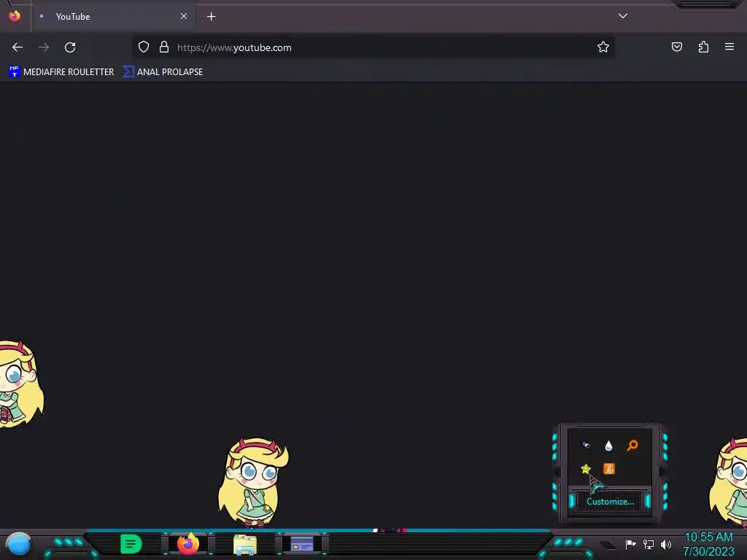Open a new tab with the plus button

pos(211,17)
